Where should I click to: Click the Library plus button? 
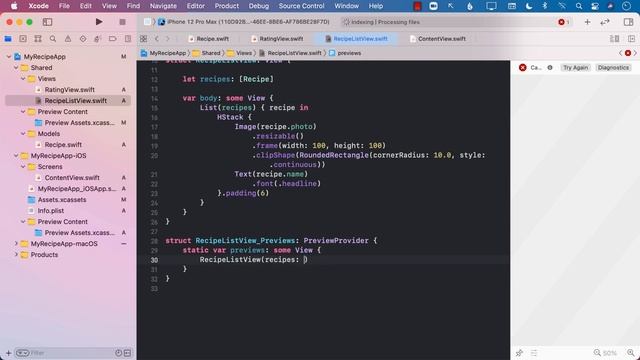click(x=587, y=22)
